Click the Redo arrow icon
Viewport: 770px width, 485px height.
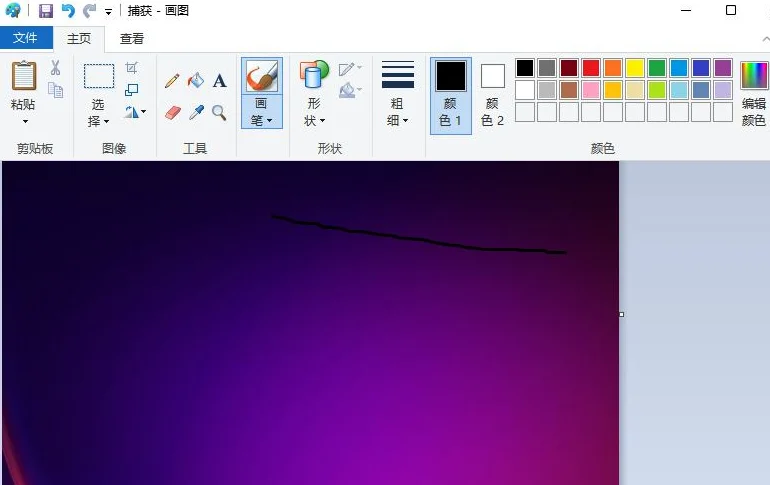(89, 10)
